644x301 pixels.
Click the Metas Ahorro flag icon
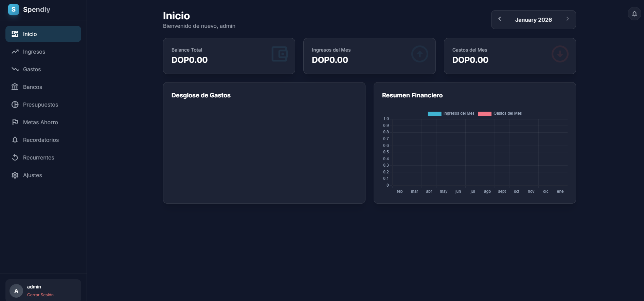point(15,122)
